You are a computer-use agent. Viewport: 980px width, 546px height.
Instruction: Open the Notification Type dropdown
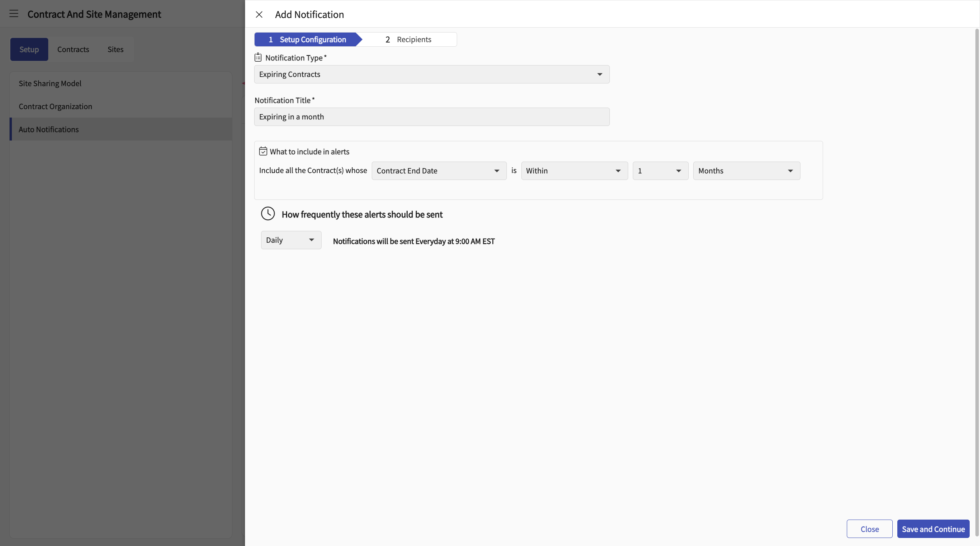431,74
